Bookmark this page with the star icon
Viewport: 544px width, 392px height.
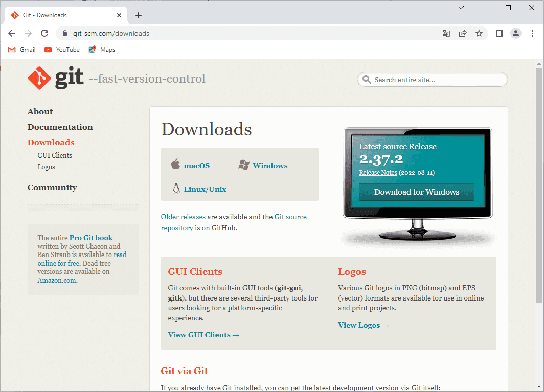(x=479, y=33)
